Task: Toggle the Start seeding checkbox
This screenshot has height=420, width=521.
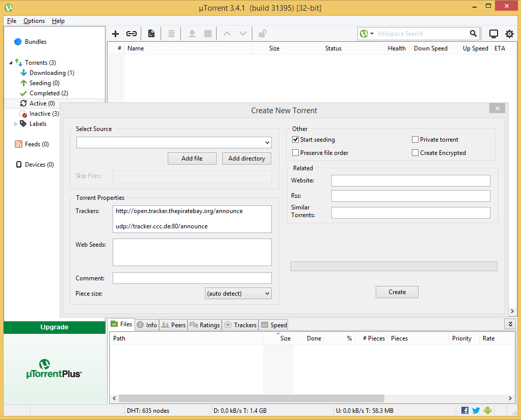Action: pos(295,140)
